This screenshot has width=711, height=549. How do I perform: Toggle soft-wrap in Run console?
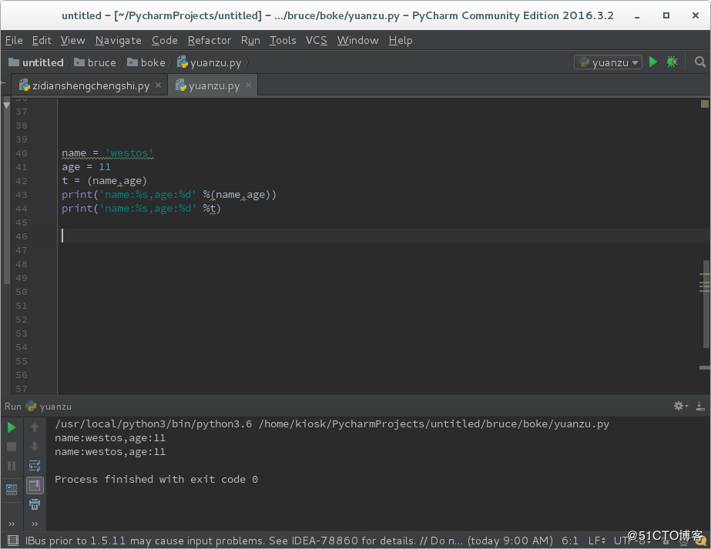pyautogui.click(x=34, y=466)
